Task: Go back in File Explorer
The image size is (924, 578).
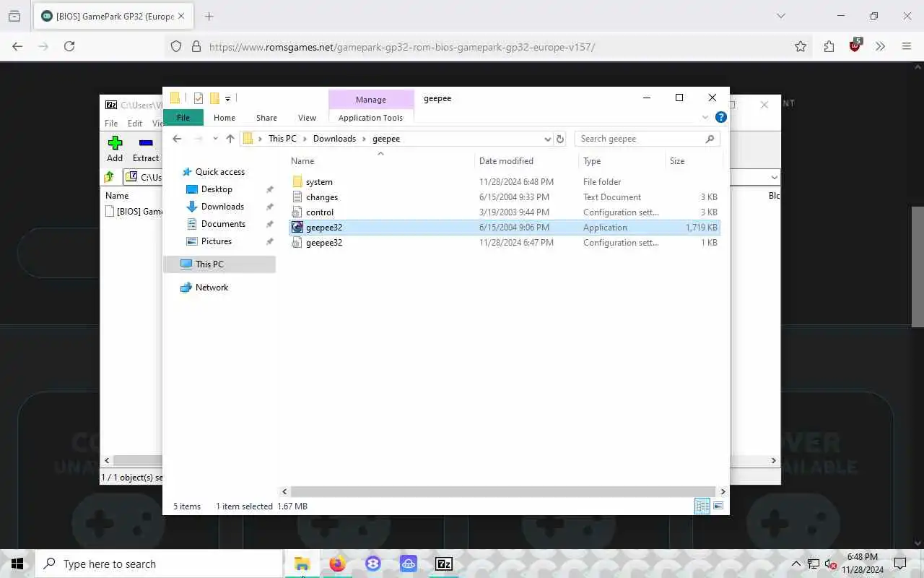Action: click(x=177, y=139)
